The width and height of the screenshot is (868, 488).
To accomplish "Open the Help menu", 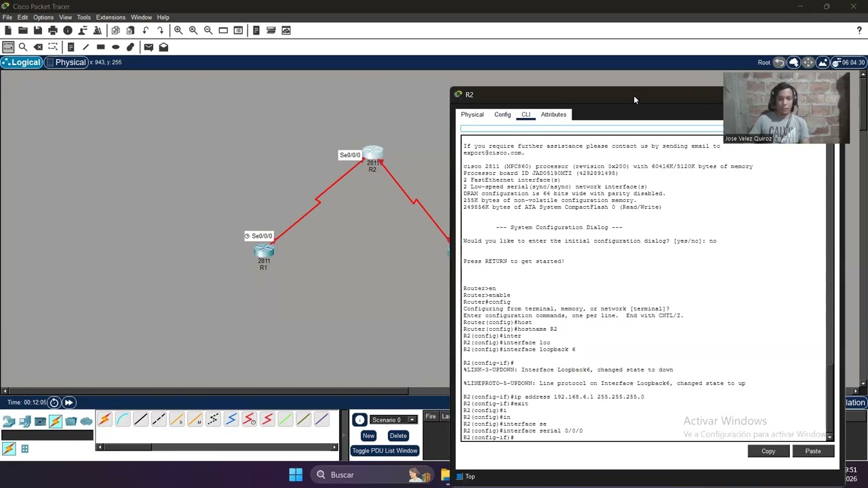I will (x=163, y=17).
